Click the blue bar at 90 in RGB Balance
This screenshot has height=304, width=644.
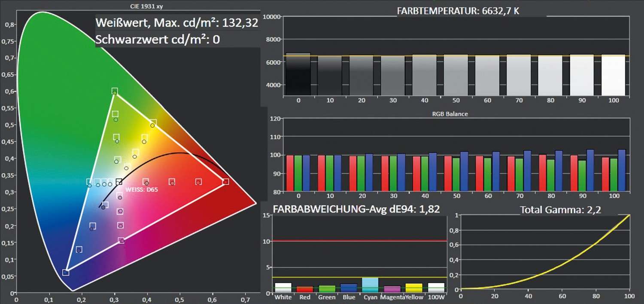coord(590,170)
